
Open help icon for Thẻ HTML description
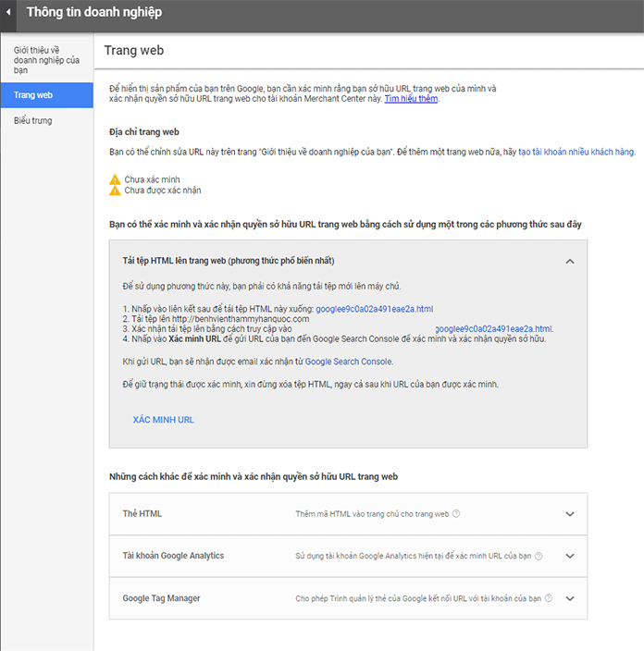(456, 513)
